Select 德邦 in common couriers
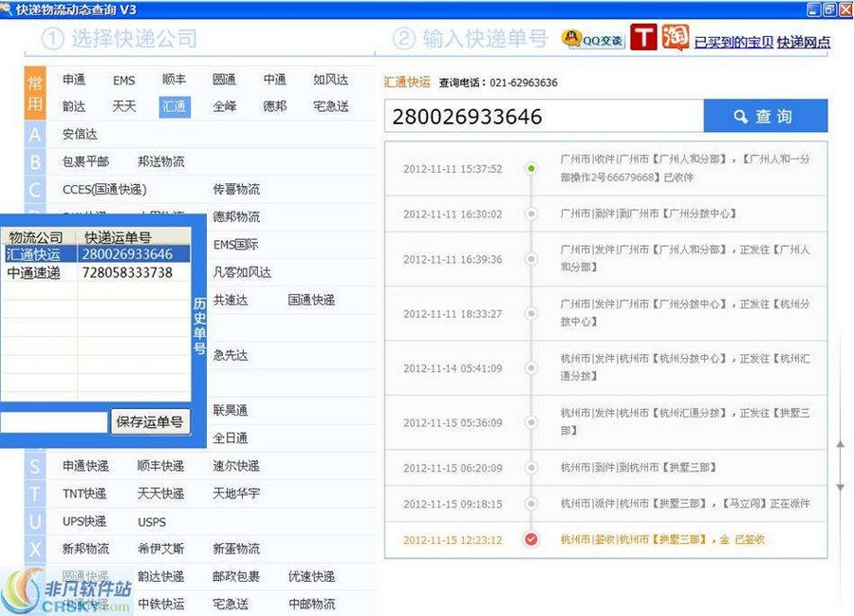854x616 pixels. [274, 106]
